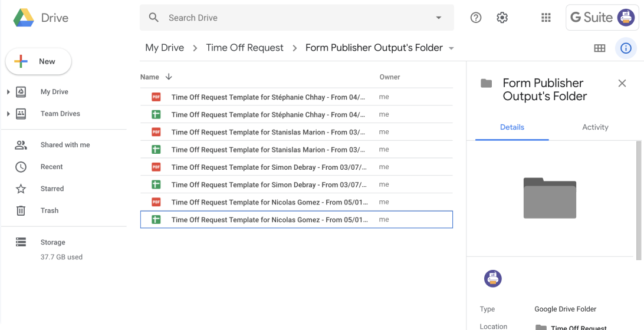Expand the My Drive tree arrow
The image size is (644, 330).
[8, 92]
